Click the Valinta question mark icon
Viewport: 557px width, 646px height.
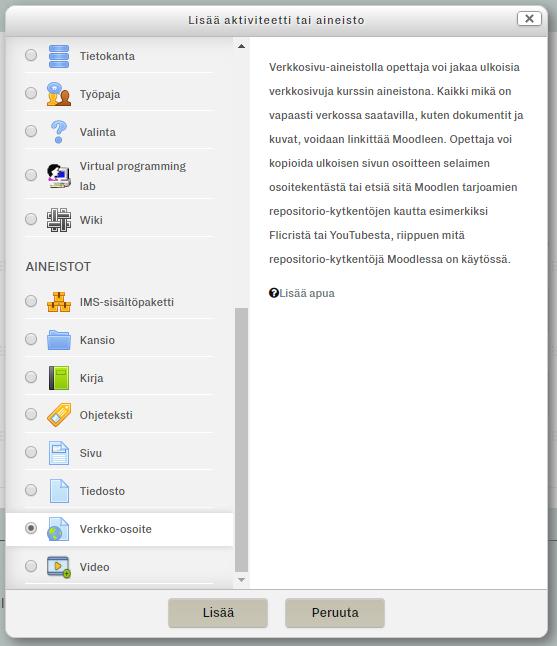(x=59, y=132)
